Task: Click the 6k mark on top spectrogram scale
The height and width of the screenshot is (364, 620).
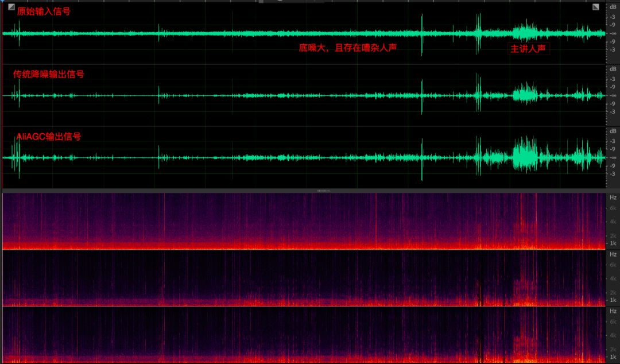Action: (613, 208)
